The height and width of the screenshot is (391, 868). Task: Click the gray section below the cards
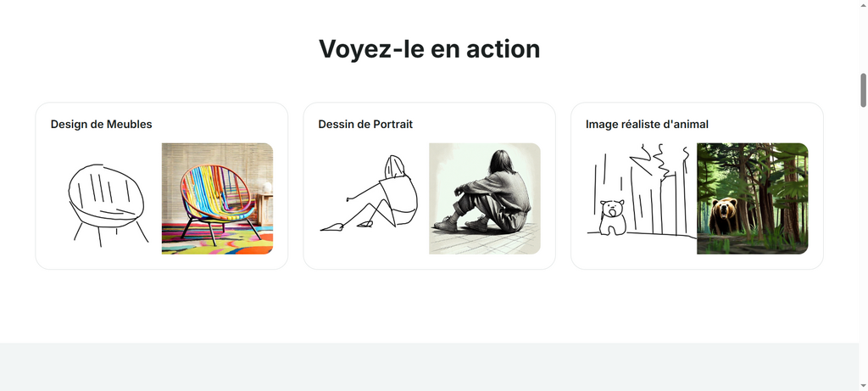pos(429,366)
